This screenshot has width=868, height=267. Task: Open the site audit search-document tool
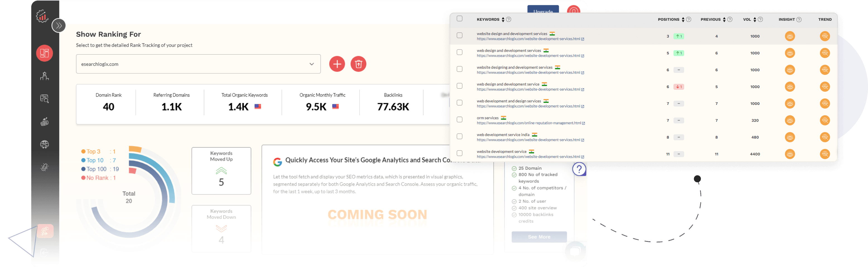(x=44, y=99)
